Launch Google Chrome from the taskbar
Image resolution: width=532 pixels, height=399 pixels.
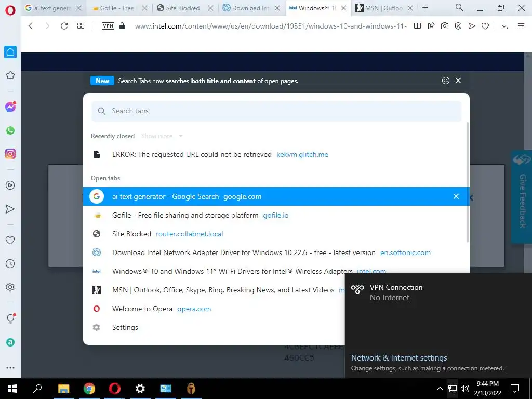(x=89, y=389)
